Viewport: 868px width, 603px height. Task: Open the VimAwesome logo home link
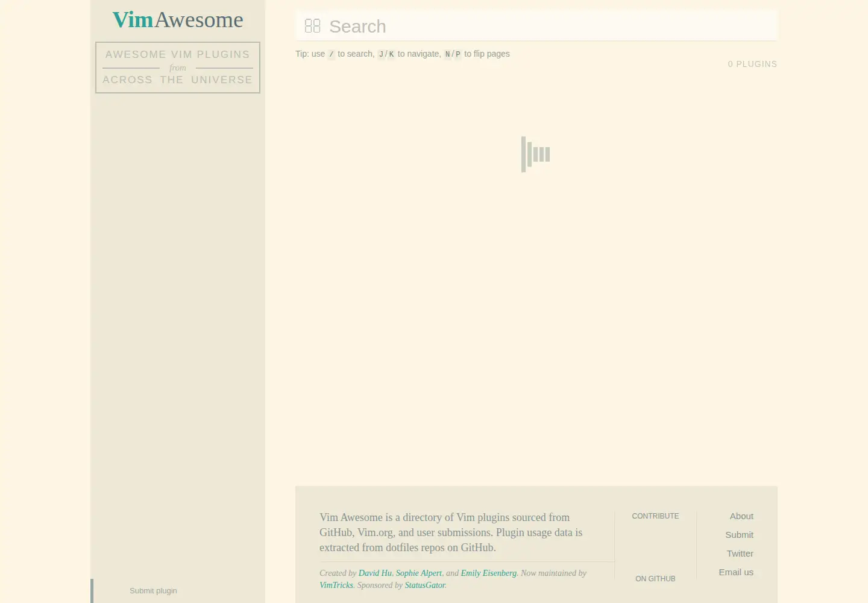(178, 20)
